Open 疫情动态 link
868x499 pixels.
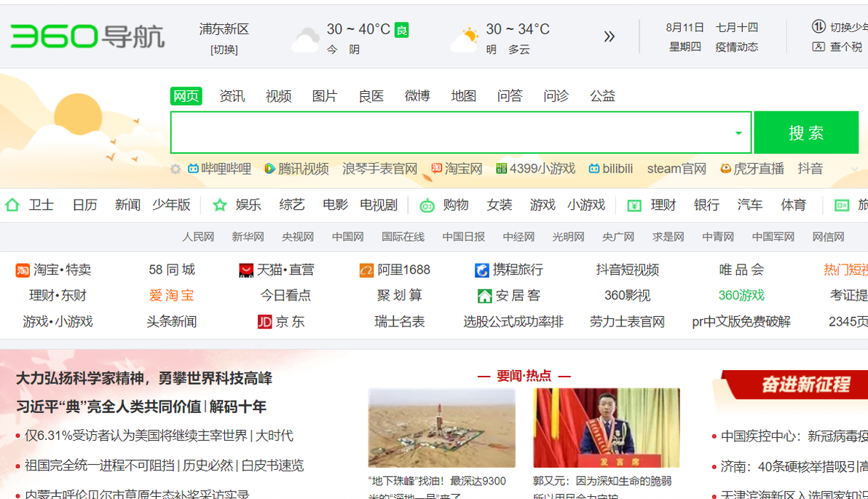[x=737, y=47]
